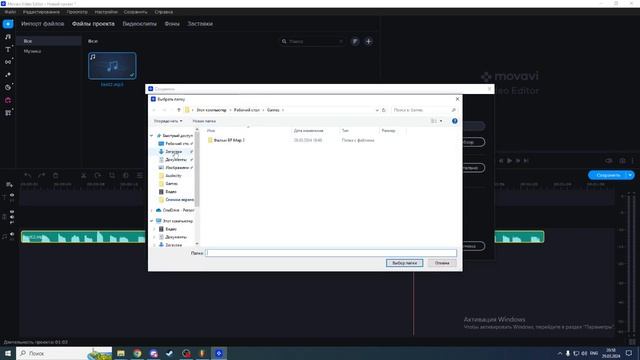Open the Organize dropdown in folder dialog
This screenshot has width=640, height=360.
pyautogui.click(x=168, y=121)
